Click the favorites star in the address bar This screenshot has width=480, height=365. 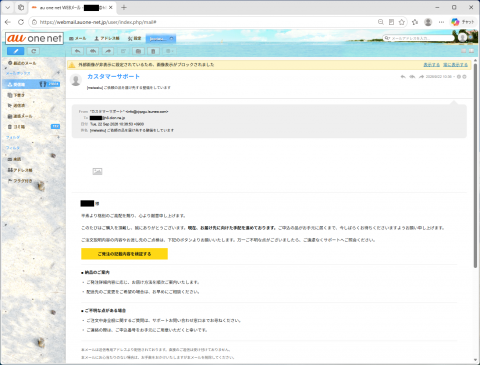pyautogui.click(x=402, y=22)
